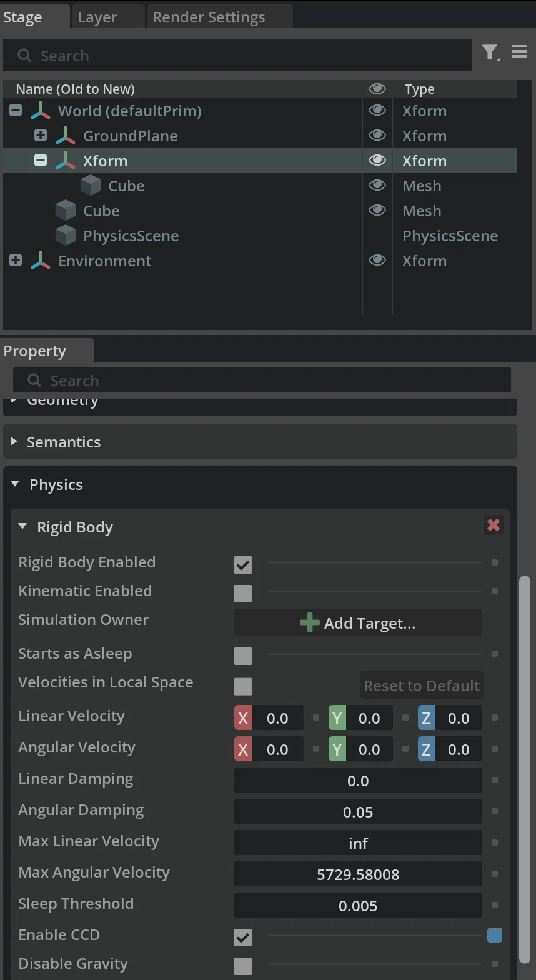Open the Stage hamburger options menu
Screen dimensions: 536x980
tap(520, 52)
